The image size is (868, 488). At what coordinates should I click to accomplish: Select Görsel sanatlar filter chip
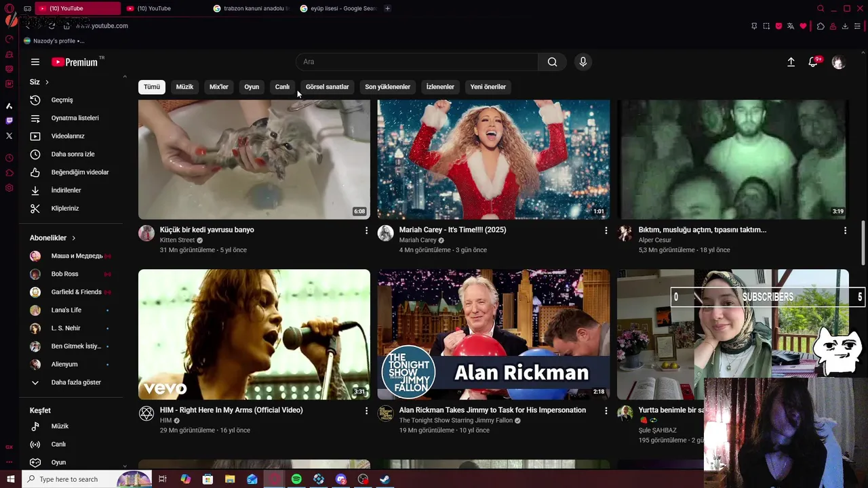(x=327, y=87)
